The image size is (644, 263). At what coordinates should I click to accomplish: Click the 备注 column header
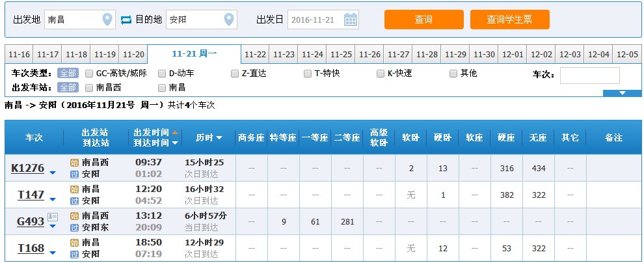[x=613, y=137]
